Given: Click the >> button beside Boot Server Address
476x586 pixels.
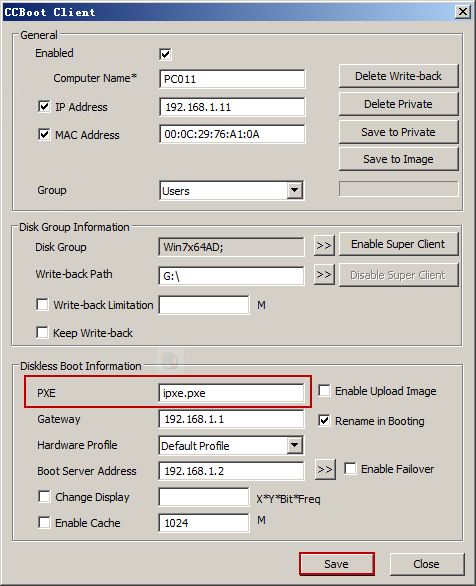Looking at the screenshot, I should click(325, 469).
